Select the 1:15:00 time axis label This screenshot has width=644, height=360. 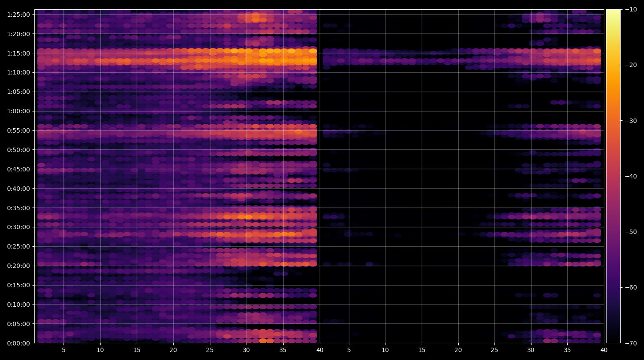19,53
